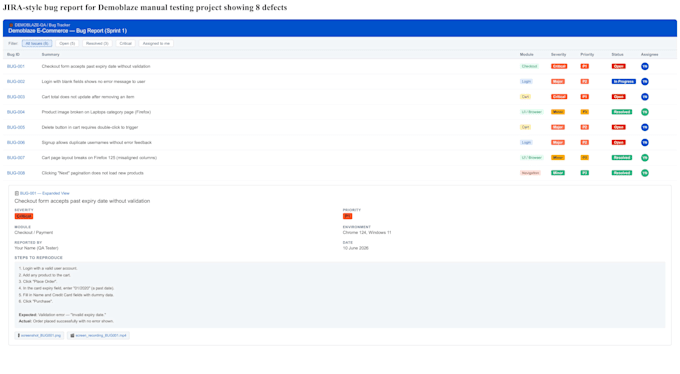This screenshot has width=680, height=374.
Task: Click the assignee avatar in BUG-005 row
Action: (x=645, y=127)
